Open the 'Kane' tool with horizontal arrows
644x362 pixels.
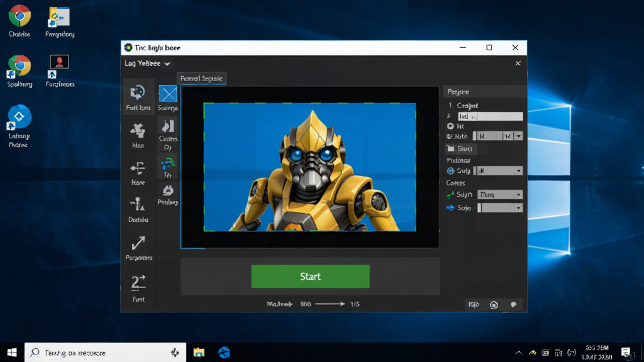tap(138, 168)
